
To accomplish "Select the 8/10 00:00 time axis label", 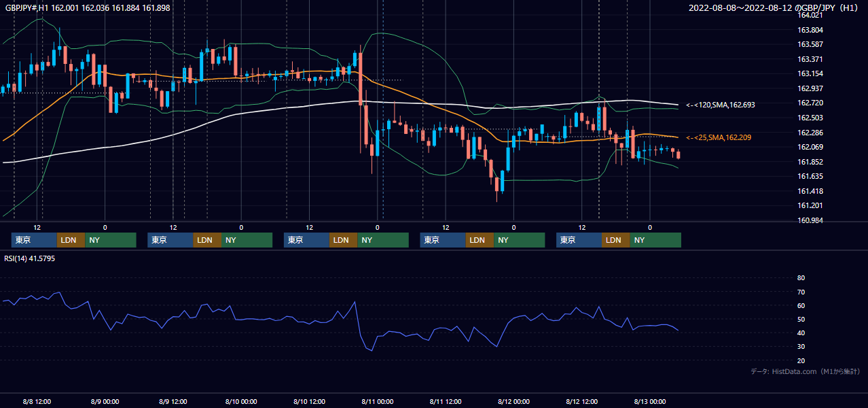I will pyautogui.click(x=241, y=401).
